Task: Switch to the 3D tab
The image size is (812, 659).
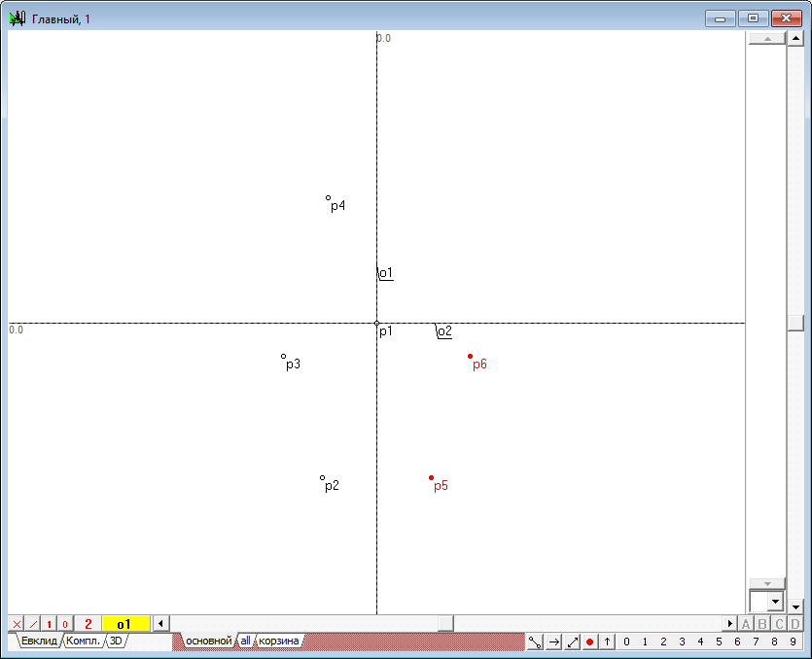Action: (x=116, y=641)
